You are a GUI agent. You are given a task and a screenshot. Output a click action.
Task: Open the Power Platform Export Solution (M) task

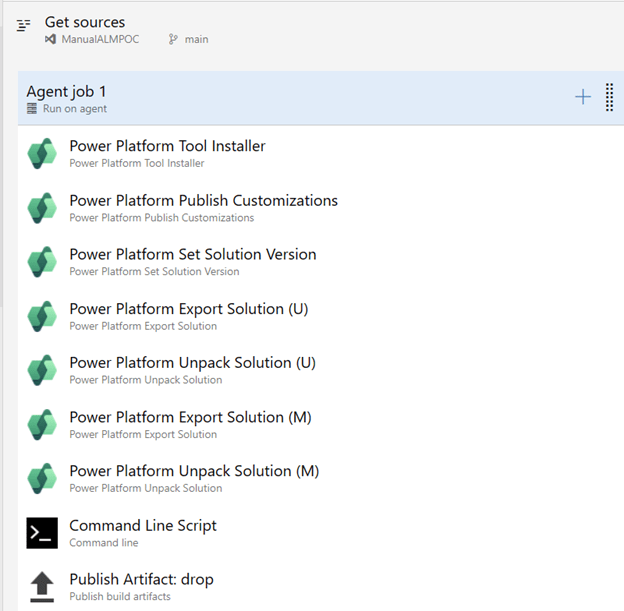click(190, 417)
